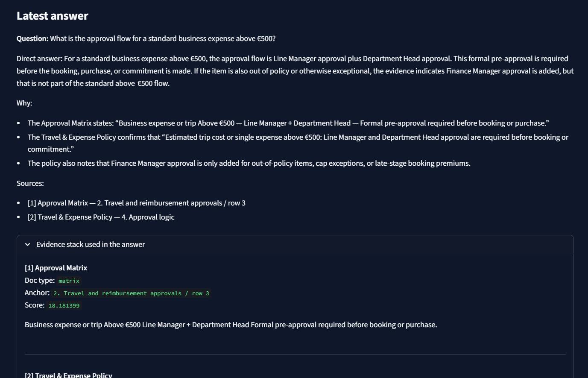Click the bullet quoting the Approval Matrix
The image size is (588, 378).
coord(288,123)
